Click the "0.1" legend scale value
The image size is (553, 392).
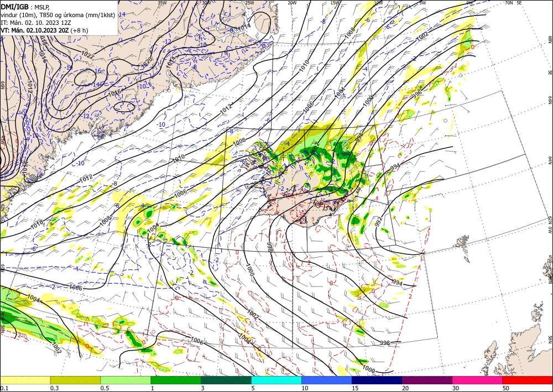pos(4,388)
